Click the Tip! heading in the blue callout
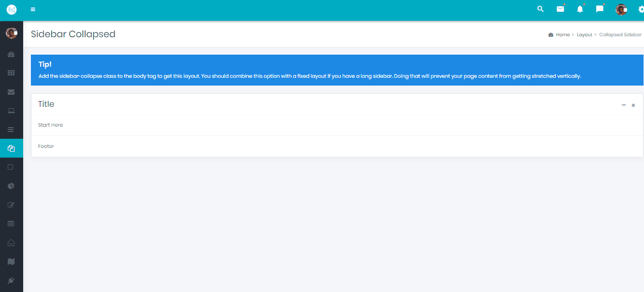Viewport: 644px width, 292px height. [x=45, y=64]
